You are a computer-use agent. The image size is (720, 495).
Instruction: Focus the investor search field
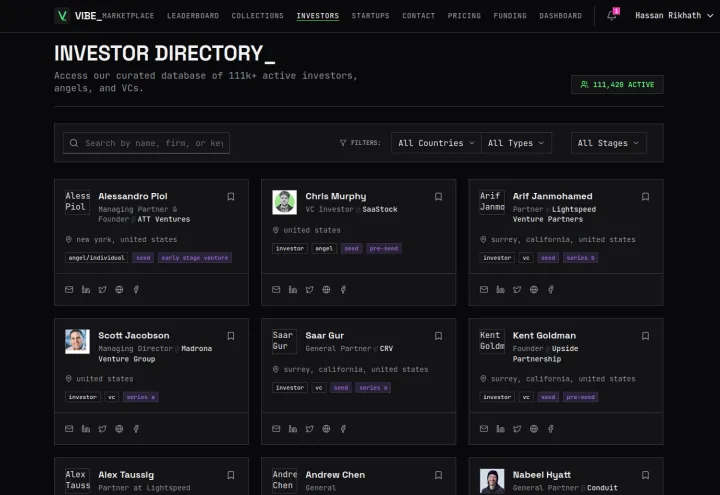click(x=146, y=143)
